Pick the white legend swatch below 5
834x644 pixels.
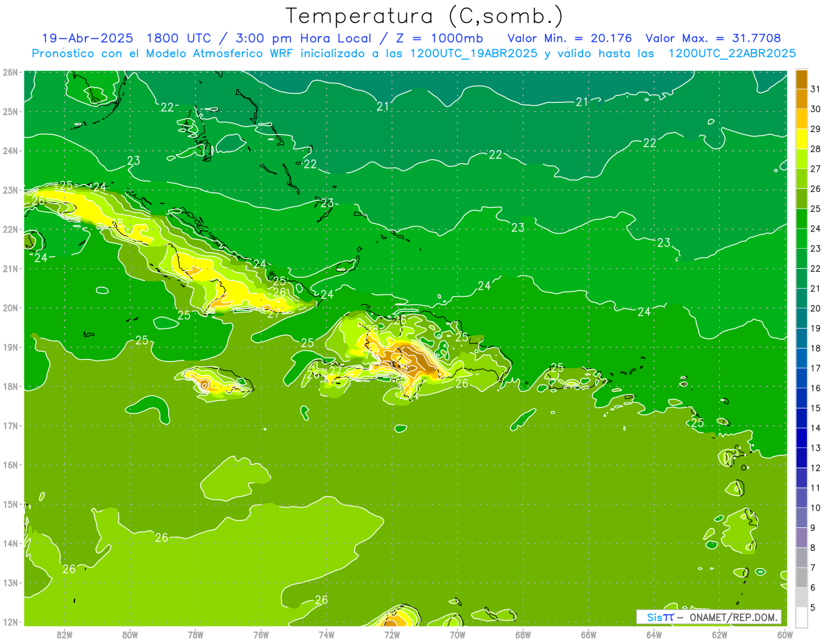click(x=801, y=617)
